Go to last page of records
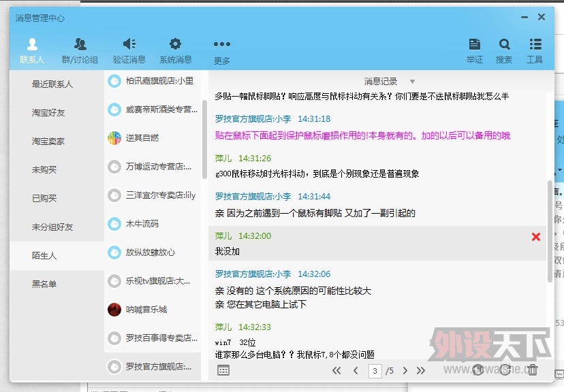The height and width of the screenshot is (392, 564). click(421, 370)
